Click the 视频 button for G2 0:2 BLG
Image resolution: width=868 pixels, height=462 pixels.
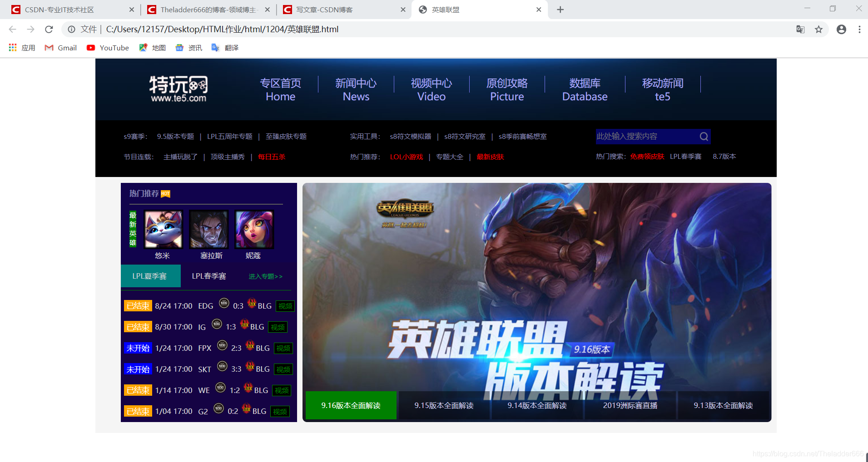tap(280, 412)
